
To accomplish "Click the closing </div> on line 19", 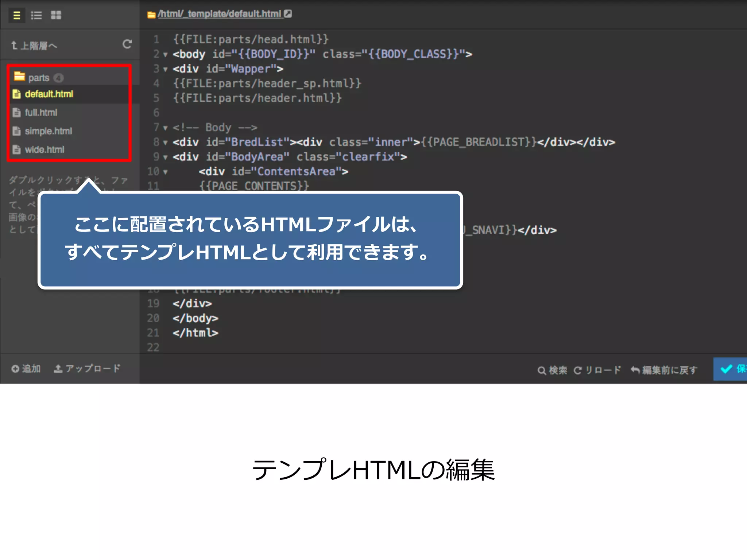I will pos(192,304).
